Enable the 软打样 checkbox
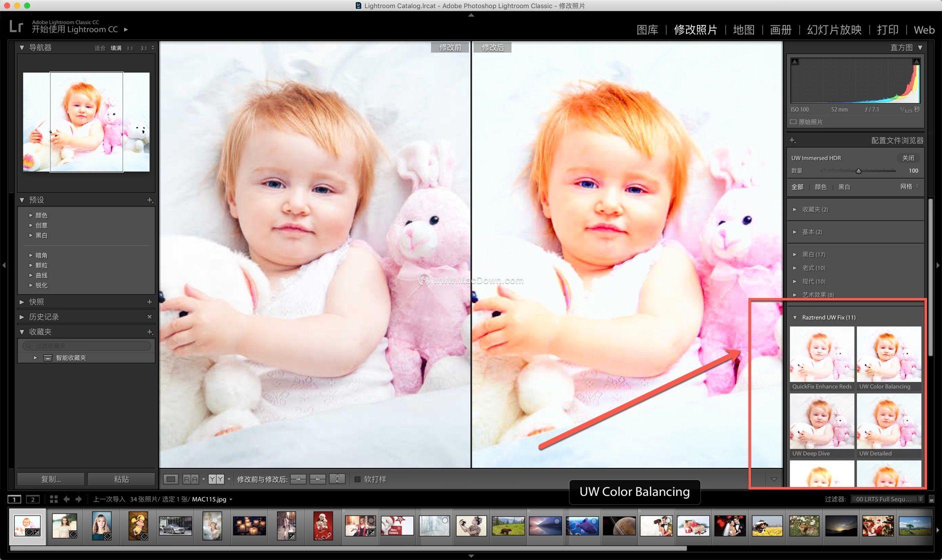The width and height of the screenshot is (942, 560). [x=357, y=479]
